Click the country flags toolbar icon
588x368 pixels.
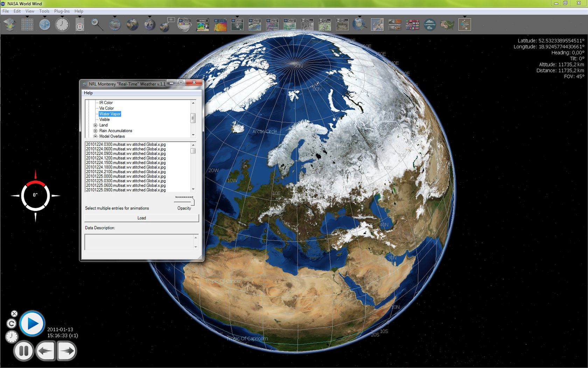point(412,25)
